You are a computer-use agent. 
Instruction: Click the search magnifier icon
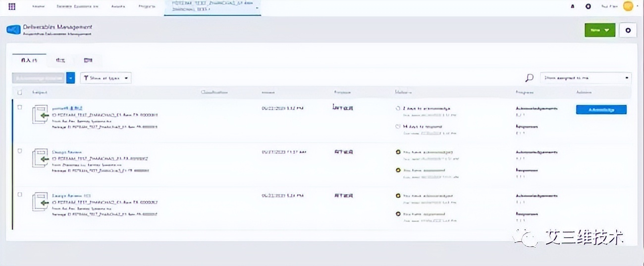(x=530, y=78)
